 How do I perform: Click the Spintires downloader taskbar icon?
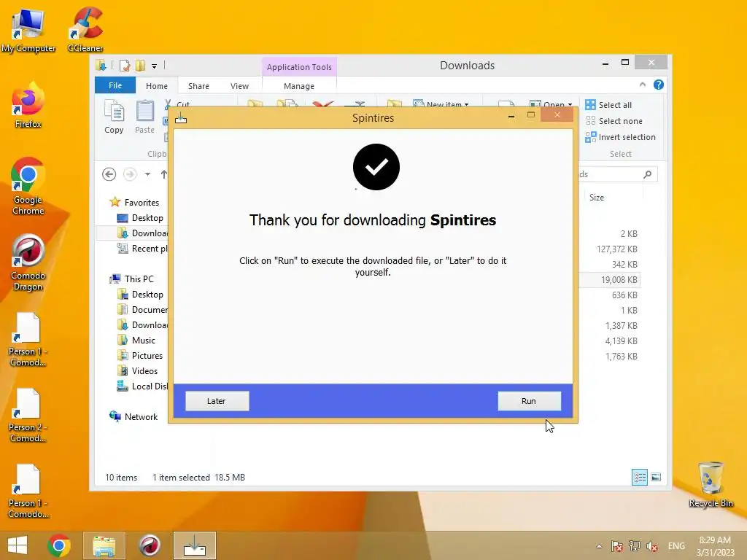(x=195, y=545)
